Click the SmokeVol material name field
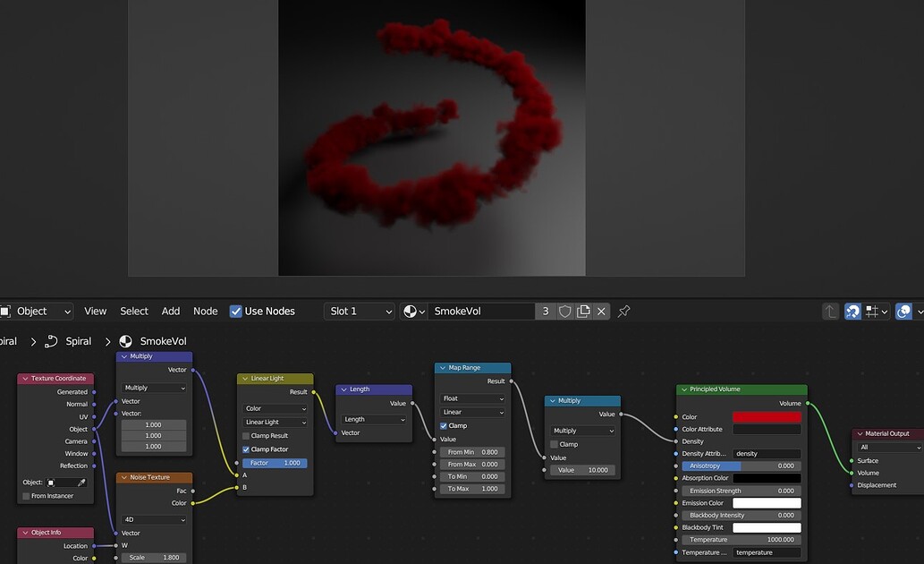This screenshot has width=924, height=564. click(x=482, y=311)
